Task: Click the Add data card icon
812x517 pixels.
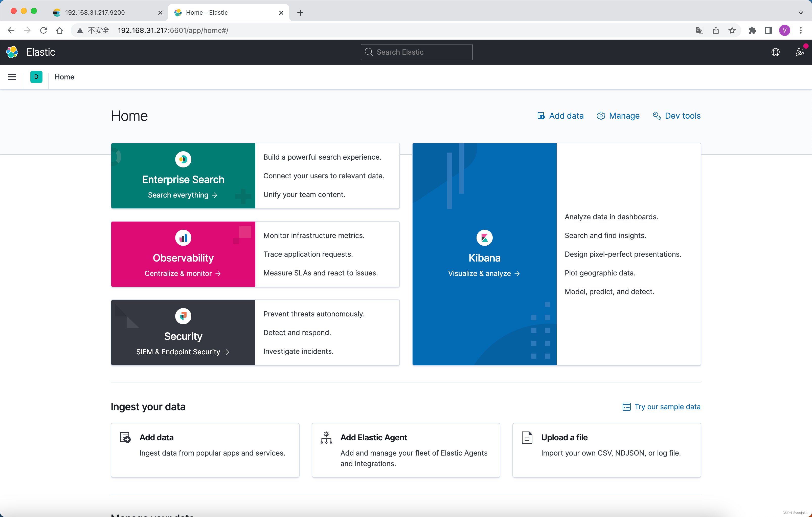Action: click(125, 437)
